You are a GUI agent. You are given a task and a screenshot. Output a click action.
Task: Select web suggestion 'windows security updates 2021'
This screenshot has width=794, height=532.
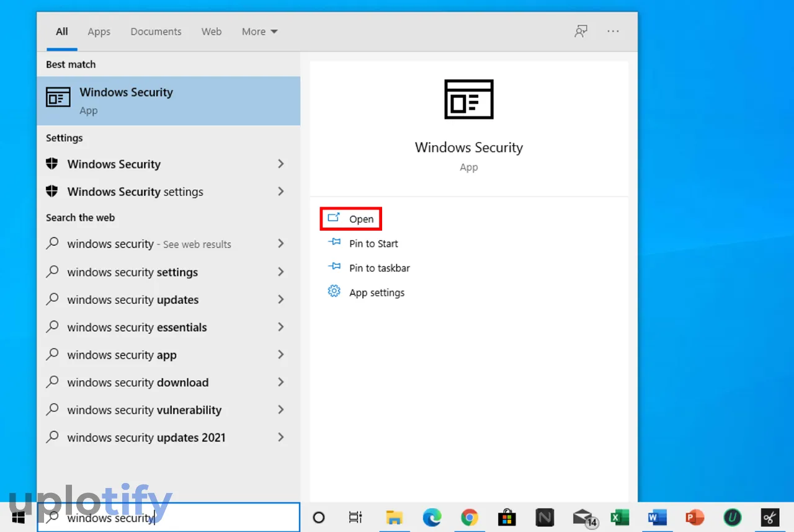[x=169, y=437]
